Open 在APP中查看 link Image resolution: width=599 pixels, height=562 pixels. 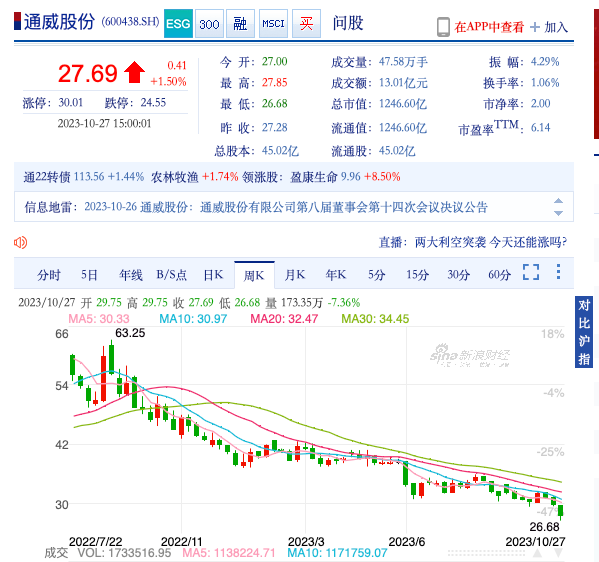[489, 27]
